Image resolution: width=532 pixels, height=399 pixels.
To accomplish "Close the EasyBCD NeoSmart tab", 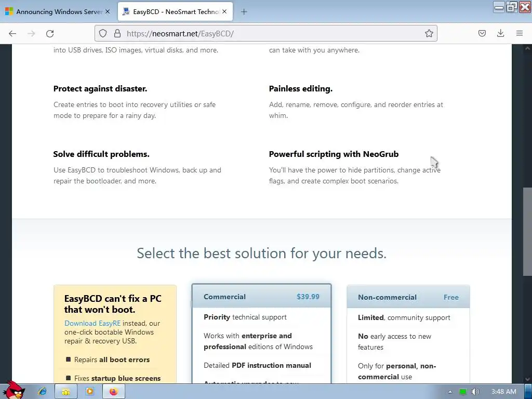I will point(224,11).
